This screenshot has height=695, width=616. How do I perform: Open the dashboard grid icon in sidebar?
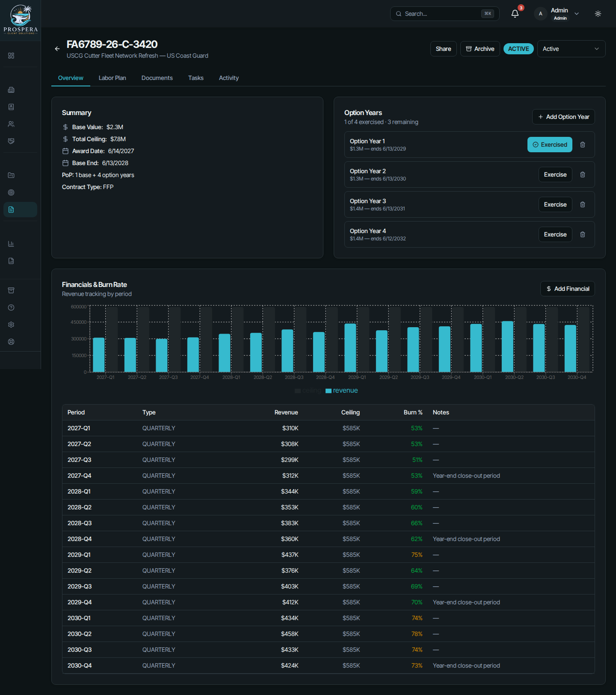(11, 56)
